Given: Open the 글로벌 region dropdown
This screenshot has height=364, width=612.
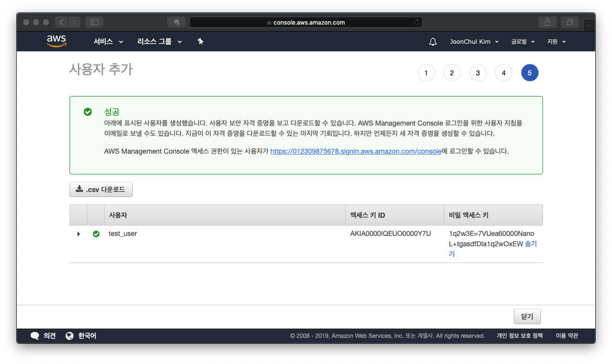Looking at the screenshot, I should (x=523, y=42).
